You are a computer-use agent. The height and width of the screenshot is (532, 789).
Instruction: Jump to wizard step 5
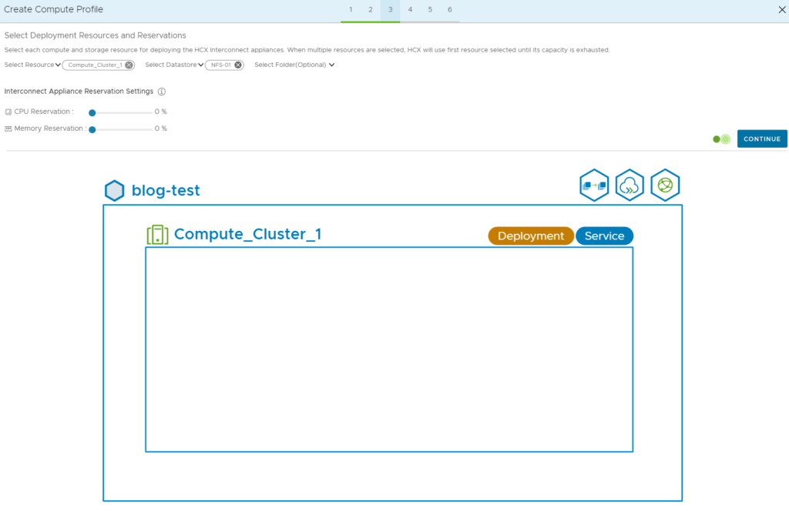click(430, 9)
